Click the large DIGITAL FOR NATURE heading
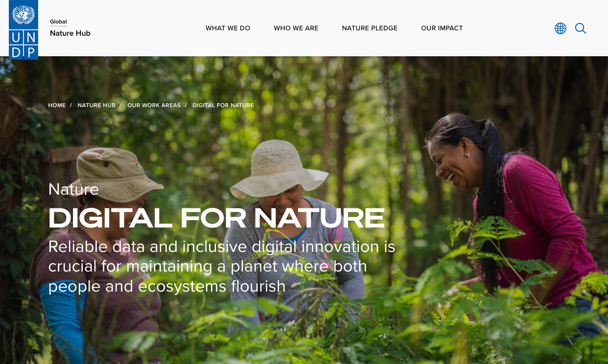The width and height of the screenshot is (608, 364). (216, 218)
